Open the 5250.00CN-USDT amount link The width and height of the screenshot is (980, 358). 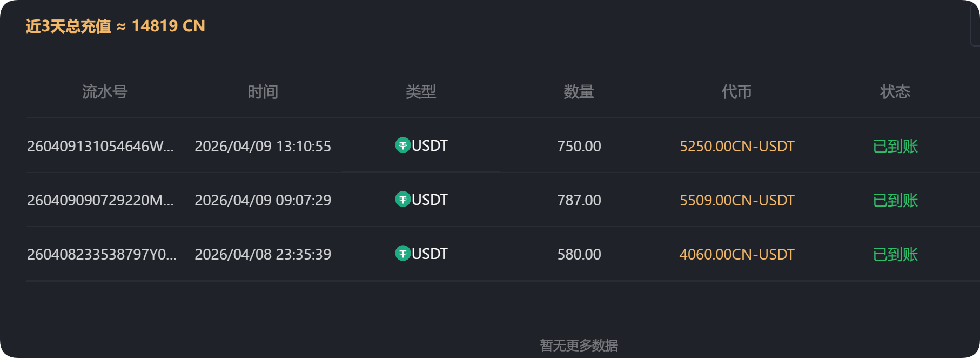pyautogui.click(x=737, y=146)
